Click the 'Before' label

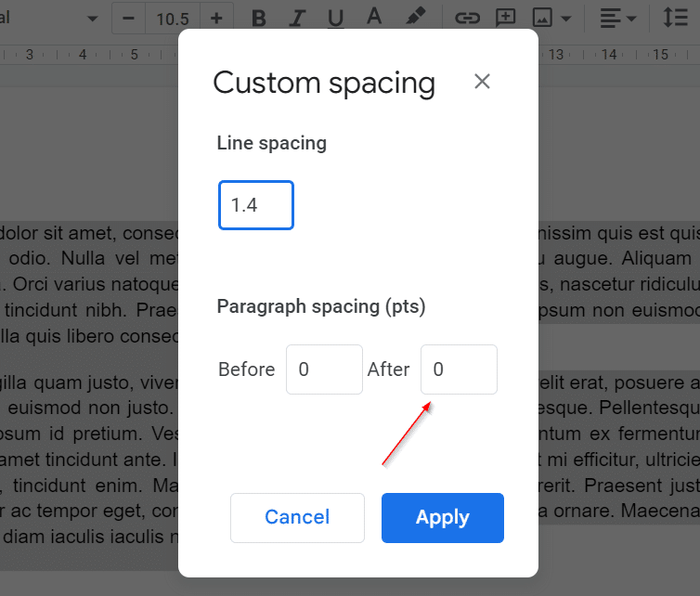click(x=246, y=369)
